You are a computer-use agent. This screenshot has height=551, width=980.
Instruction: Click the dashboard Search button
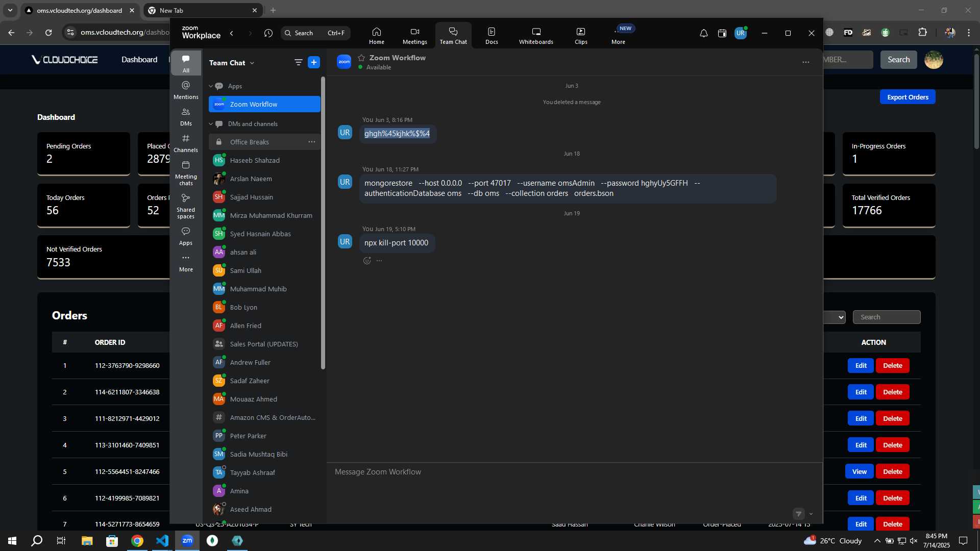[x=898, y=60]
